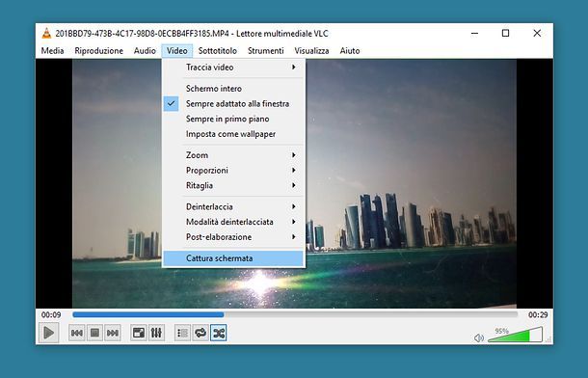Toggle loop repeat mode icon
This screenshot has height=378, width=588.
pos(200,333)
